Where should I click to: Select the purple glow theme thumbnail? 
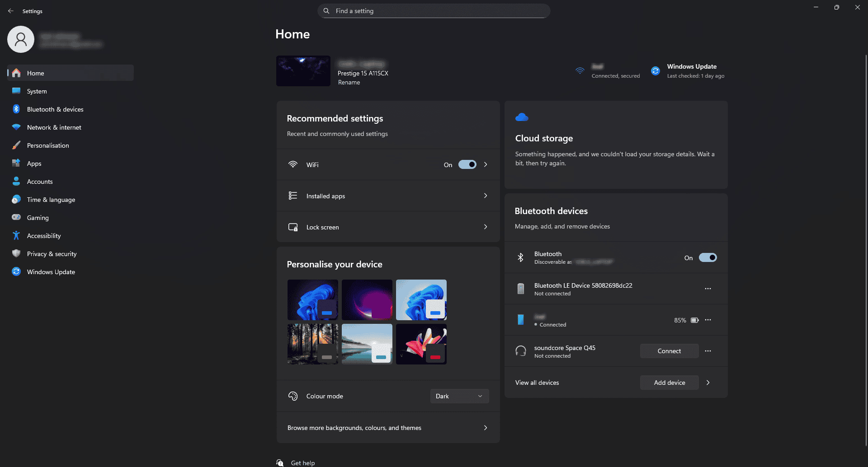[367, 300]
